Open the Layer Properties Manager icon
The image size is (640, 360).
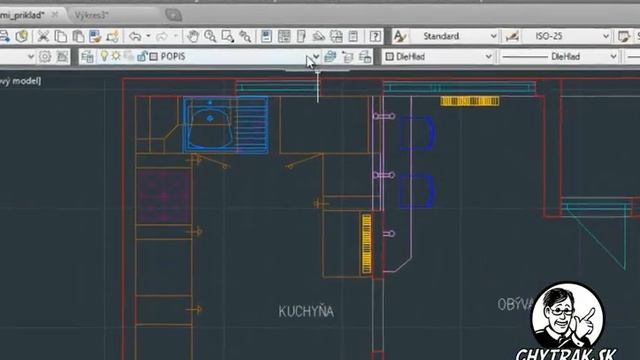pos(87,56)
